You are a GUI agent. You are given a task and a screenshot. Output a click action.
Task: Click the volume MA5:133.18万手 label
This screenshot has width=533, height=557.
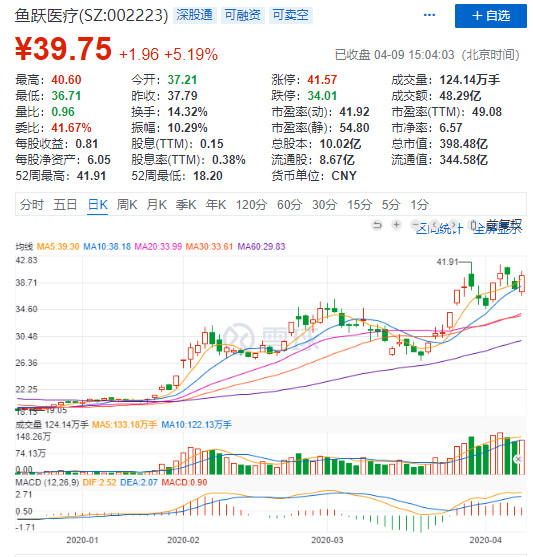(x=124, y=424)
